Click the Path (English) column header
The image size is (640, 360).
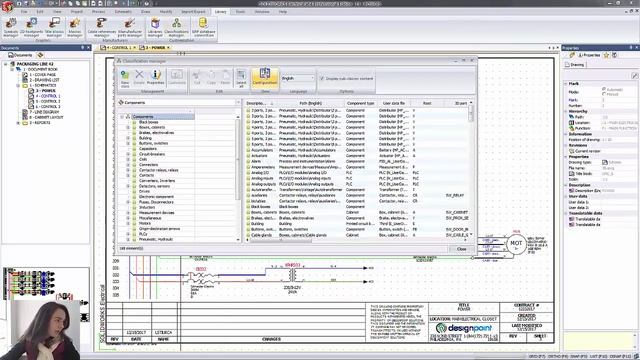pyautogui.click(x=311, y=103)
